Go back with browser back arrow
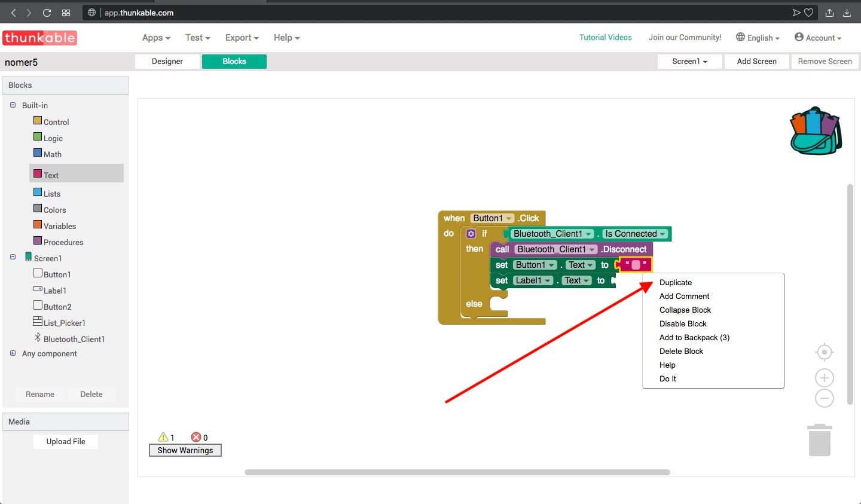The height and width of the screenshot is (504, 861). tap(14, 13)
